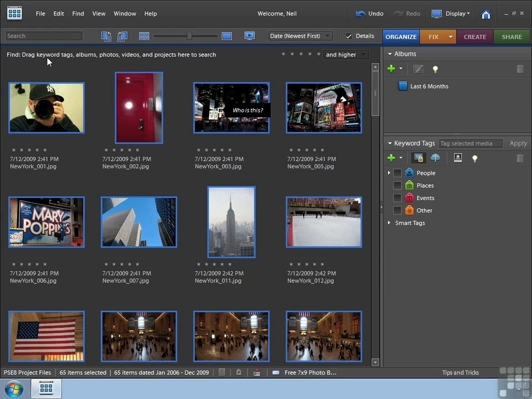Open tag hierarchy view icon
This screenshot has height=399, width=532.
419,158
